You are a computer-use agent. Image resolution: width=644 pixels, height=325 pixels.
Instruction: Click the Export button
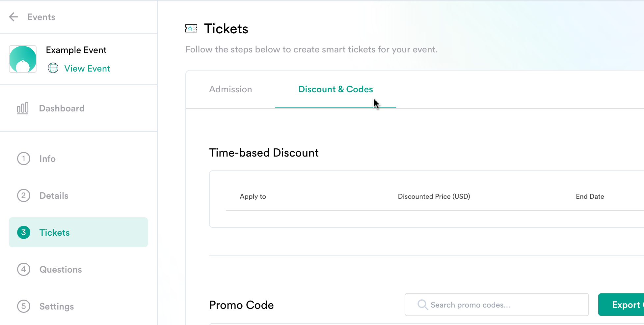[621, 305]
